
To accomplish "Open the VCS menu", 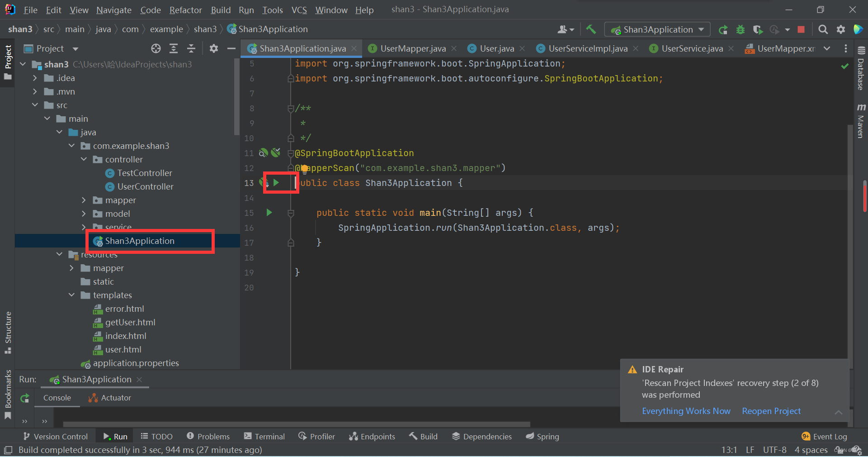I will (299, 10).
